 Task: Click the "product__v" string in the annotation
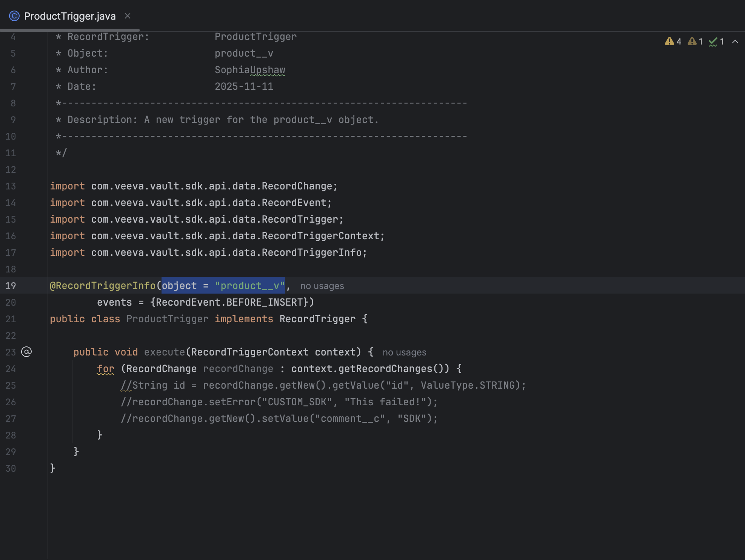tap(250, 286)
